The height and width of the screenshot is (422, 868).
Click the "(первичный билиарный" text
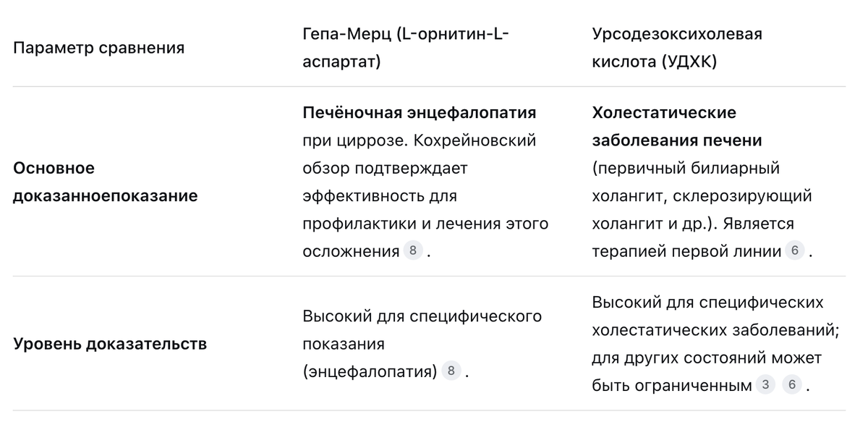coord(686,168)
